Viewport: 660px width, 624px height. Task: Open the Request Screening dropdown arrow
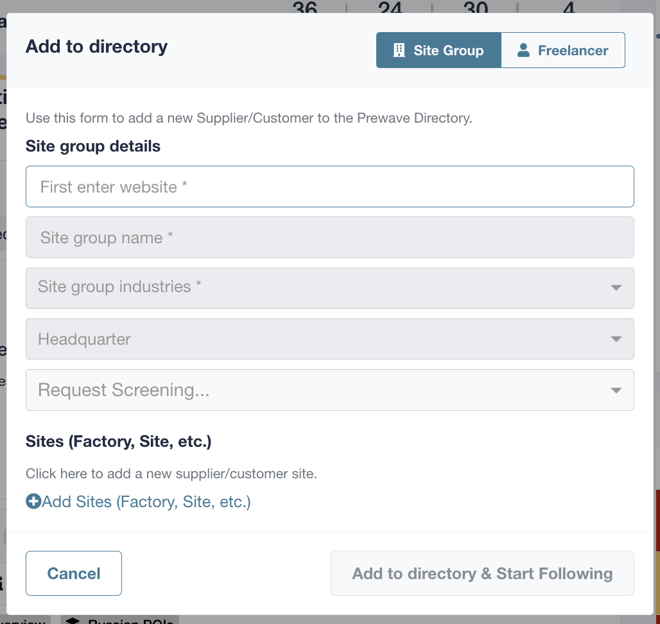(616, 390)
